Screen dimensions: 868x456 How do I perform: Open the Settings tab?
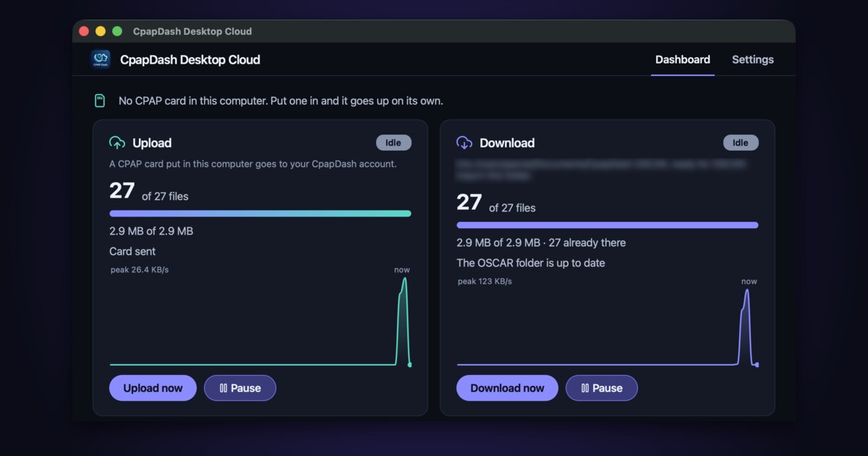click(753, 59)
